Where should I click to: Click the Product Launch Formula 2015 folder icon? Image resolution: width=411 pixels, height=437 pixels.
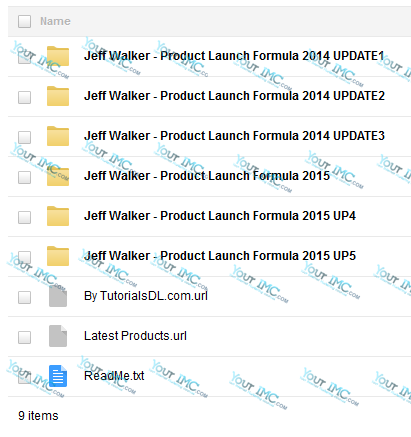point(58,176)
